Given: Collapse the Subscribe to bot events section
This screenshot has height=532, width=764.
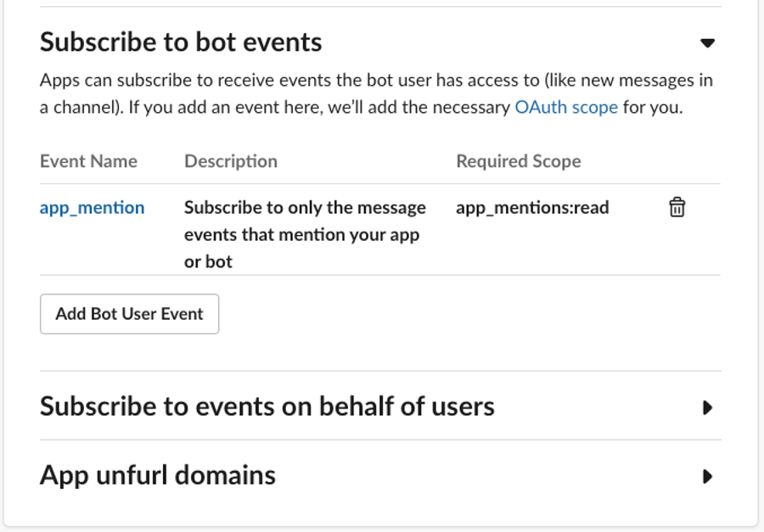Looking at the screenshot, I should point(707,43).
